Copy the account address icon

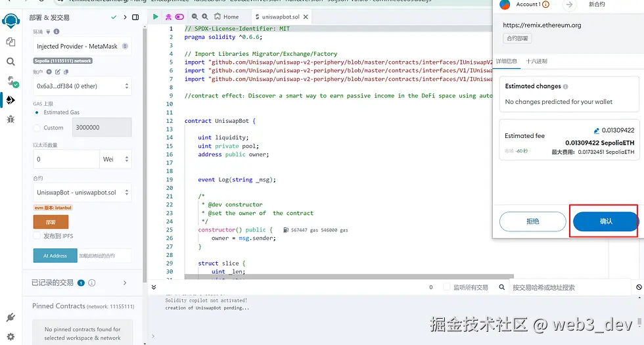(66, 72)
